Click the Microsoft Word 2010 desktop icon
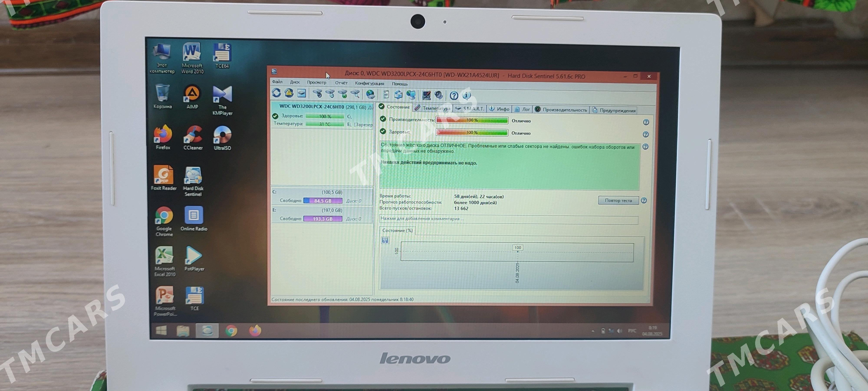The width and height of the screenshot is (868, 391). point(192,58)
